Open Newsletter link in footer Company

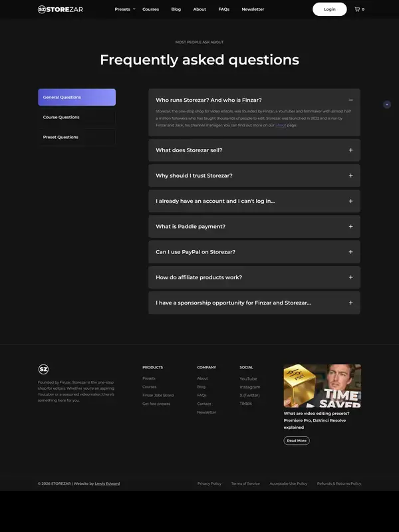click(207, 412)
